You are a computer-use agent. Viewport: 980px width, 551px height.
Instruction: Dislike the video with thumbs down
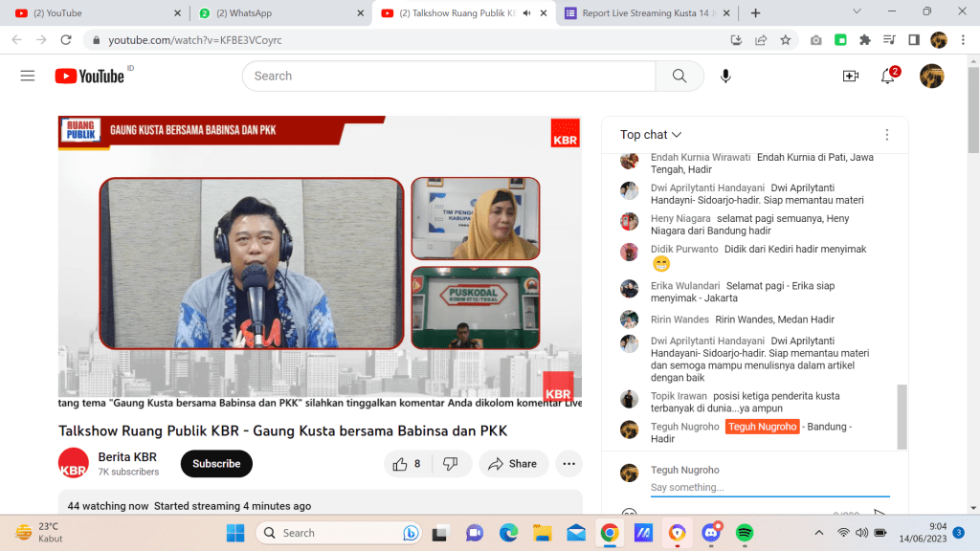(450, 464)
